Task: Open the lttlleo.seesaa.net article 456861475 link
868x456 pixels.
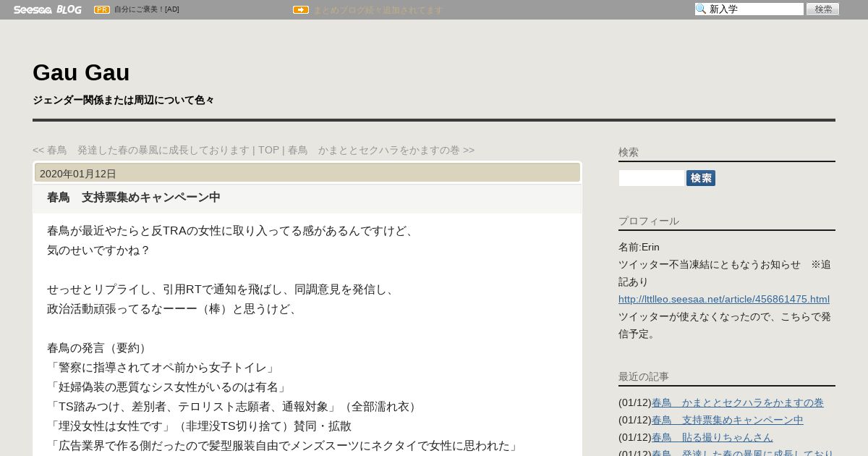Action: coord(724,299)
